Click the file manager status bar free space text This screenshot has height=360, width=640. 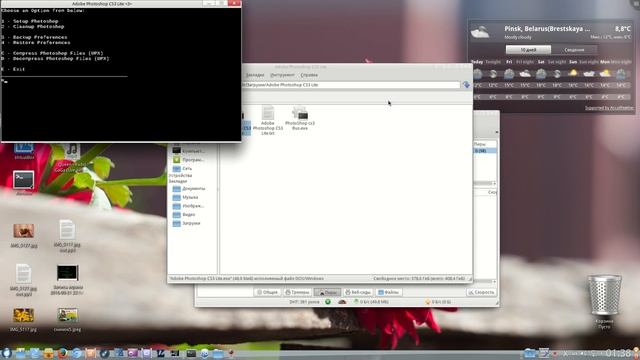(x=419, y=278)
